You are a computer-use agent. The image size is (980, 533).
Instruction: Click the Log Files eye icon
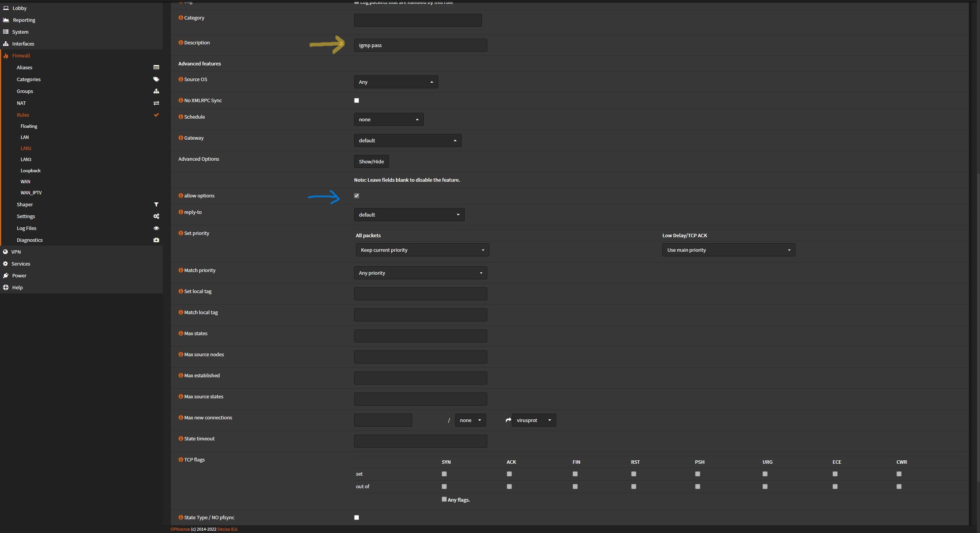tap(156, 228)
